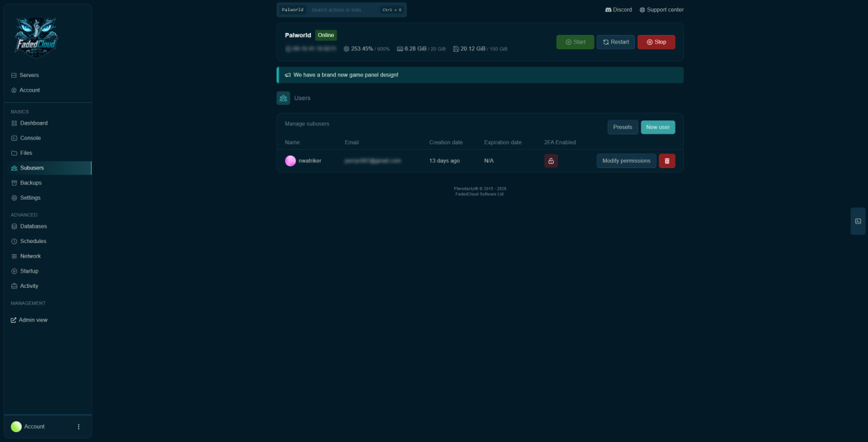The width and height of the screenshot is (868, 442).
Task: Open the three-dot menu beside Account
Action: point(78,427)
